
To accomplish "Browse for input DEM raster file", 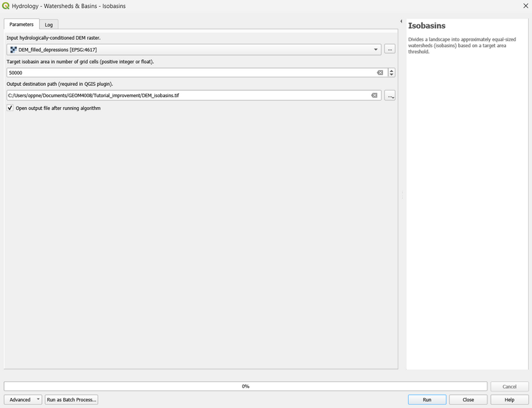I will coord(390,50).
